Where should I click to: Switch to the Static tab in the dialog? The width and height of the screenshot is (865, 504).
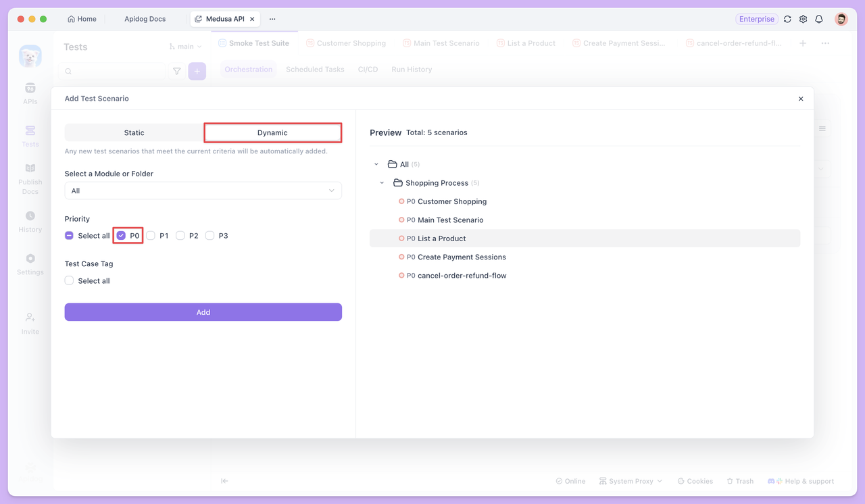pos(134,132)
